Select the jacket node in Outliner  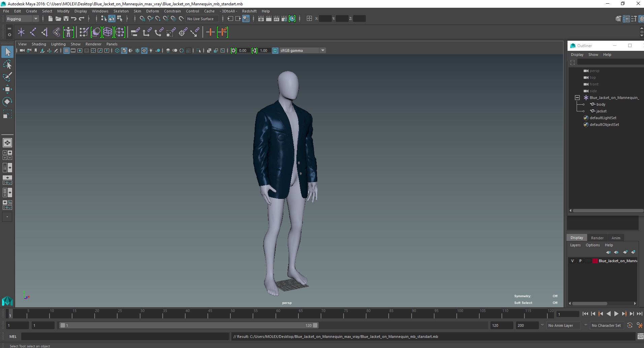(x=601, y=111)
